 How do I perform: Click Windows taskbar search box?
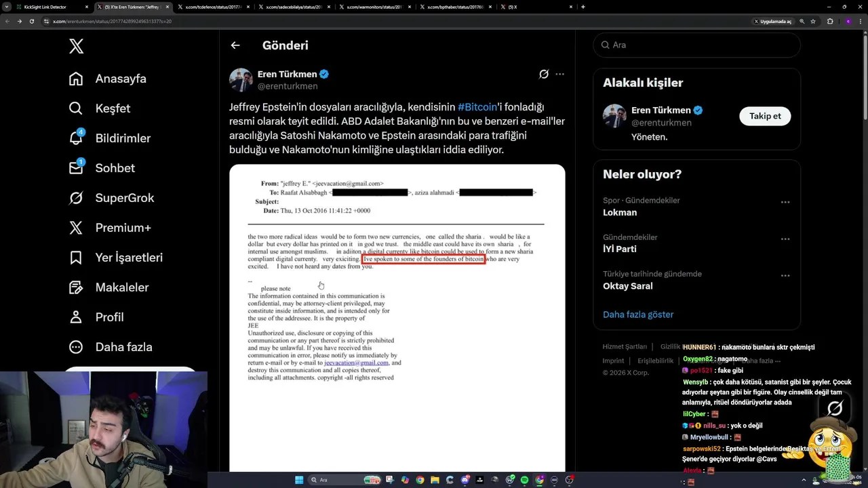click(x=344, y=480)
